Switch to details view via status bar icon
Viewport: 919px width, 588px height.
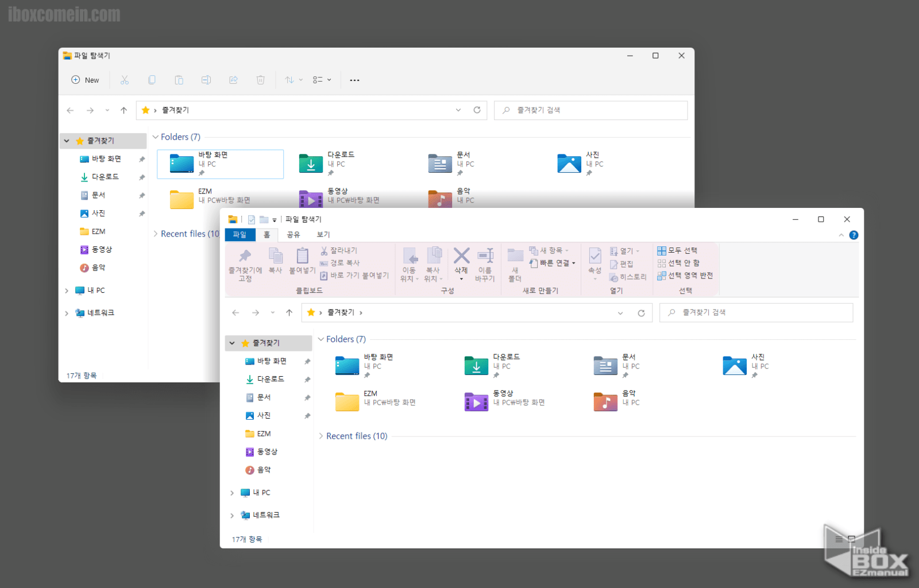click(839, 539)
